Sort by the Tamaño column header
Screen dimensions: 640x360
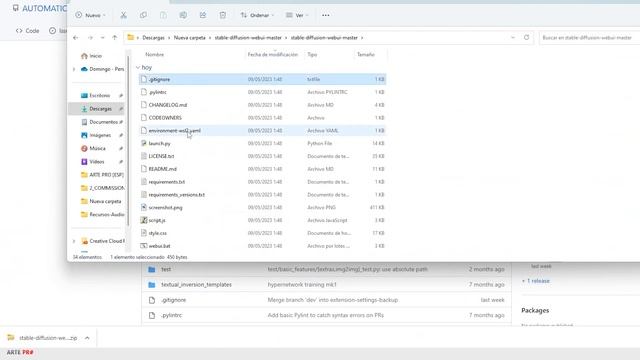pos(366,54)
